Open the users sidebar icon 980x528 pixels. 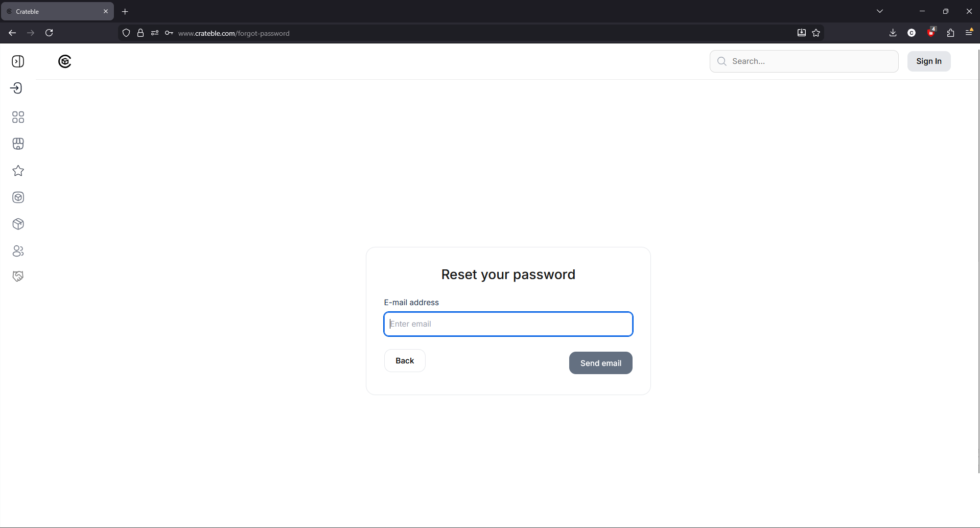[18, 251]
